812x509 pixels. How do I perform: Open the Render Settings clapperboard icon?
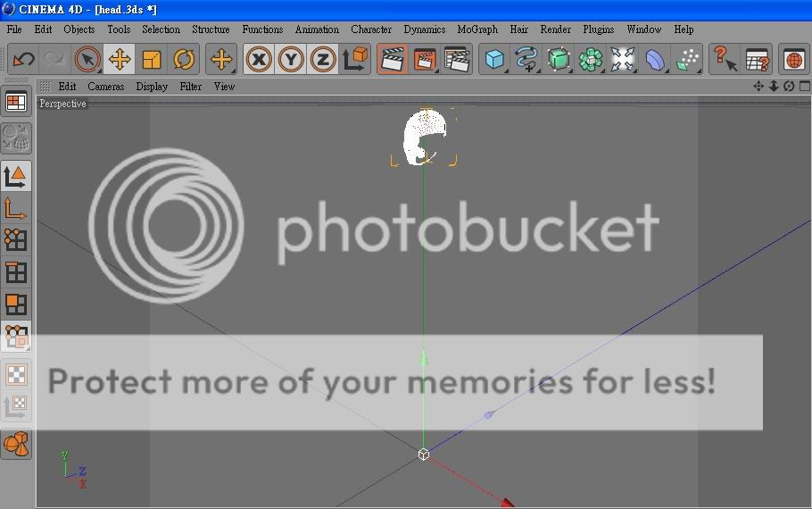457,60
